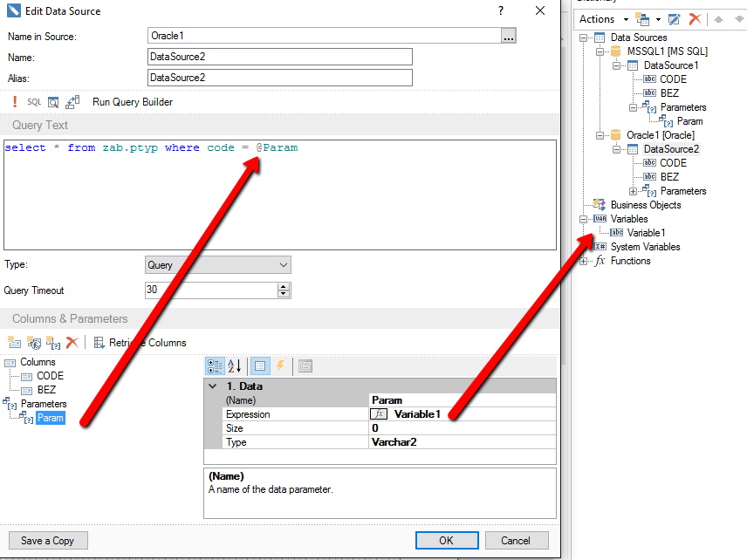Click the view data magnifier icon
Viewport: 747px width, 560px height.
pyautogui.click(x=53, y=102)
